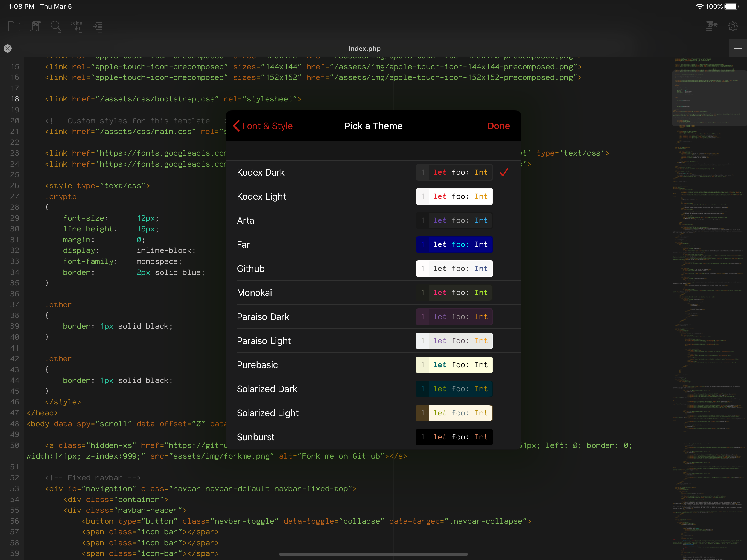The width and height of the screenshot is (747, 560).
Task: Open the search magnifier tool
Action: [56, 26]
